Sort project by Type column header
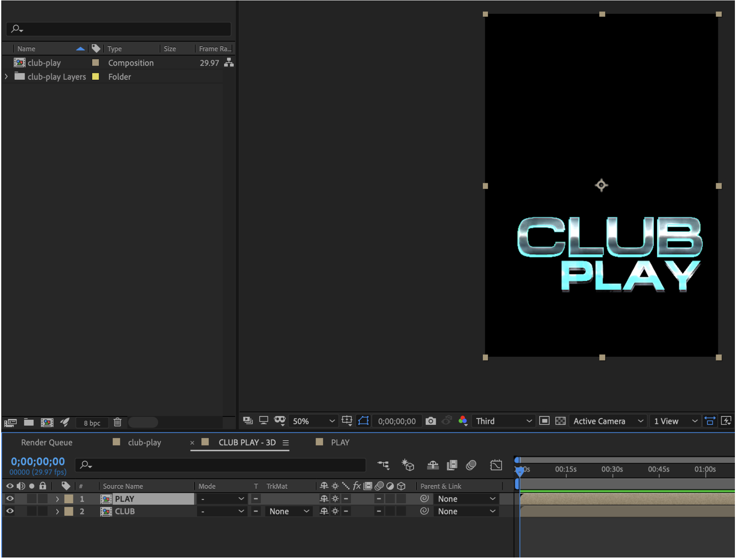 click(114, 48)
